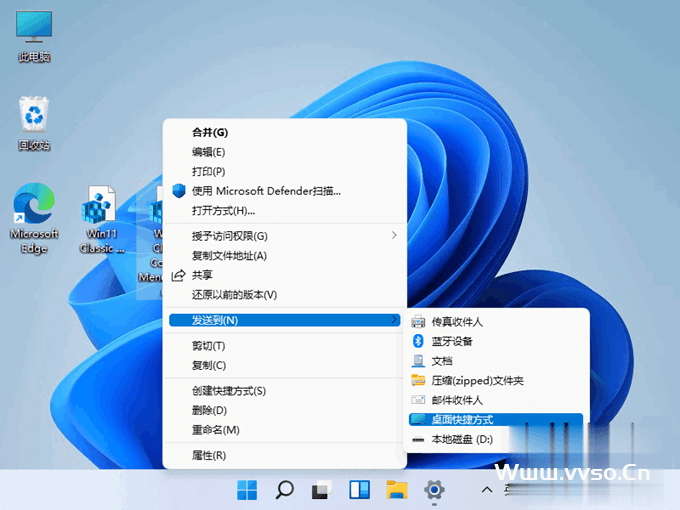Choose 打开方式(H)... menu entry
The width and height of the screenshot is (680, 510).
coord(284,211)
